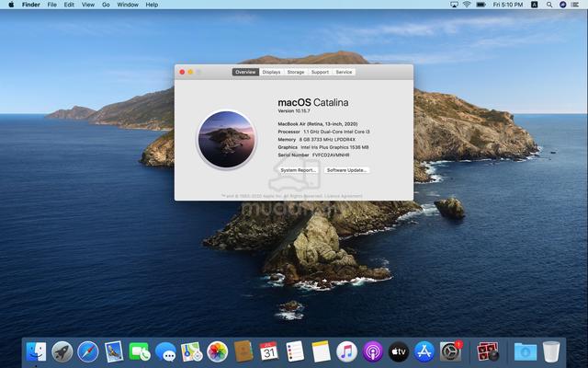This screenshot has height=368, width=588.
Task: Open FaceTime from the Dock
Action: coord(140,351)
